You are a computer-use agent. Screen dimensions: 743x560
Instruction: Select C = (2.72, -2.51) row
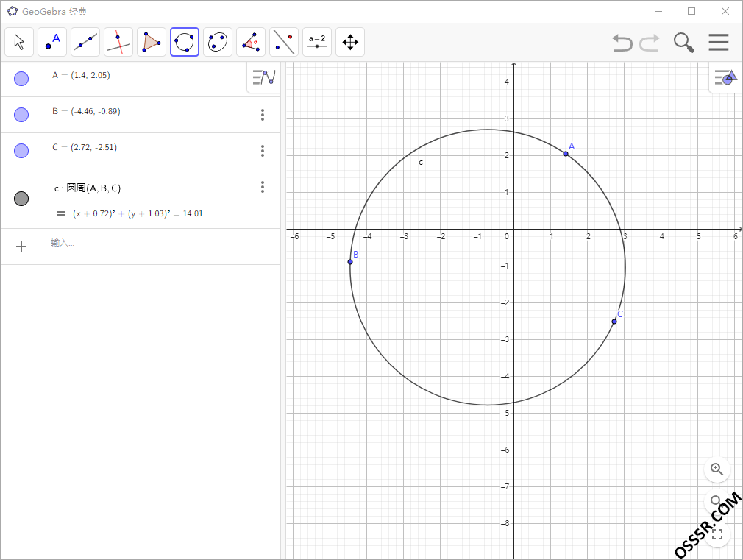coord(141,152)
